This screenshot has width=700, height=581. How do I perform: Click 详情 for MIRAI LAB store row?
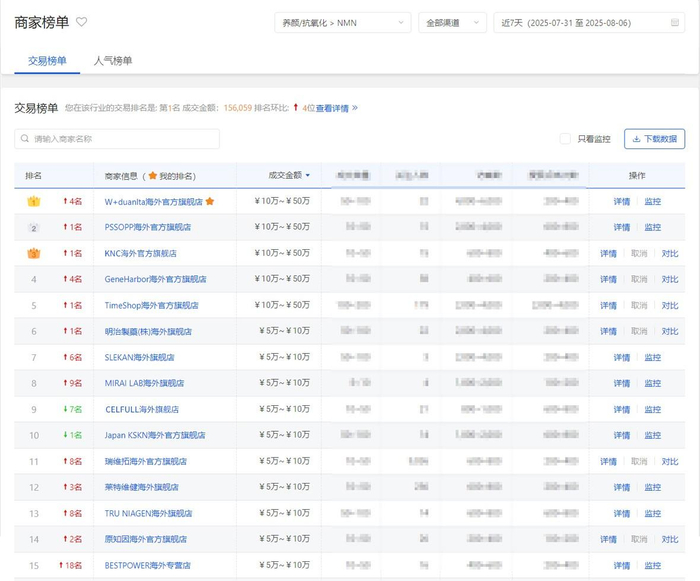click(x=622, y=384)
